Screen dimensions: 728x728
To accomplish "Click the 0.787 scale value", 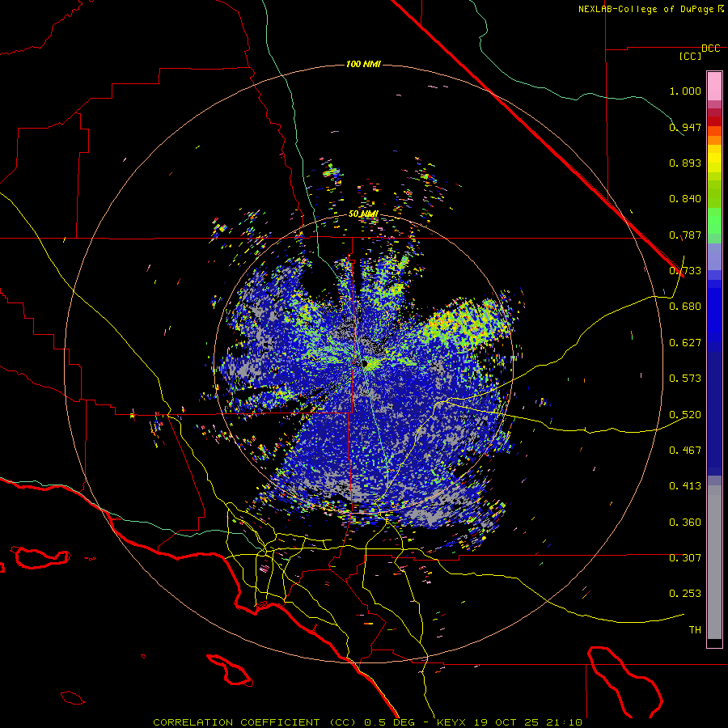I will pyautogui.click(x=685, y=235).
